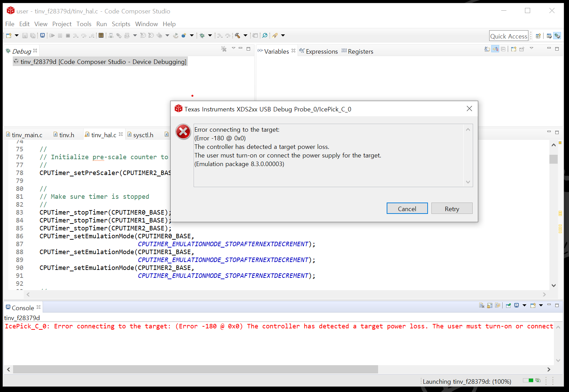Image resolution: width=569 pixels, height=392 pixels.
Task: Open the Build hammer dropdown arrow
Action: [245, 35]
